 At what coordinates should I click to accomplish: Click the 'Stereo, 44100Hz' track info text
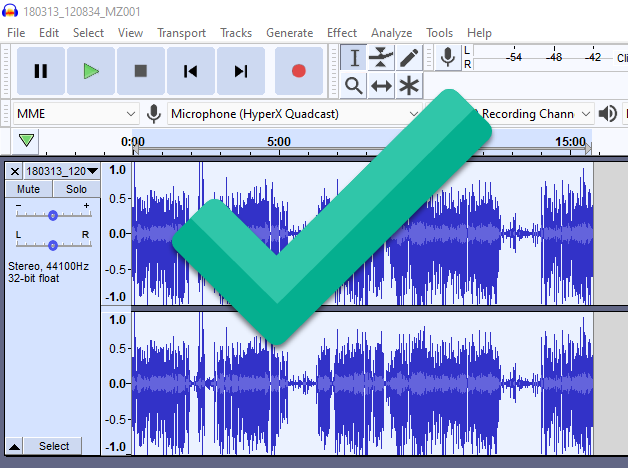(48, 266)
